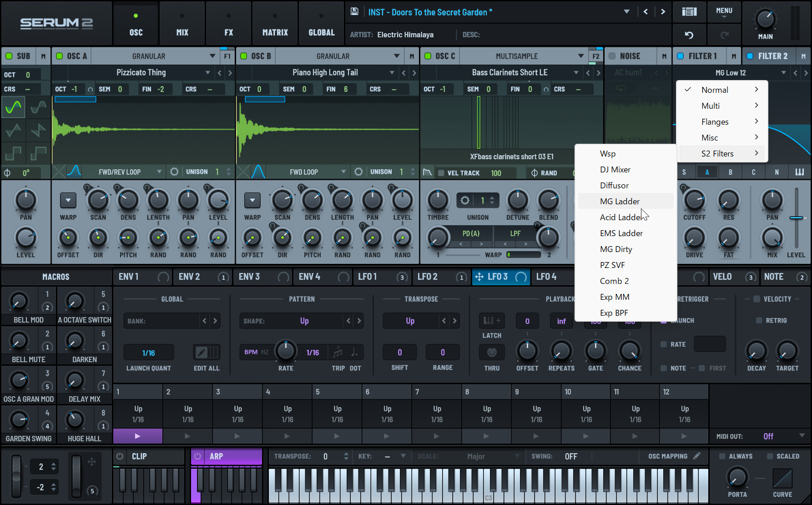Go to the next preset arrow
The image size is (812, 505).
(x=663, y=12)
